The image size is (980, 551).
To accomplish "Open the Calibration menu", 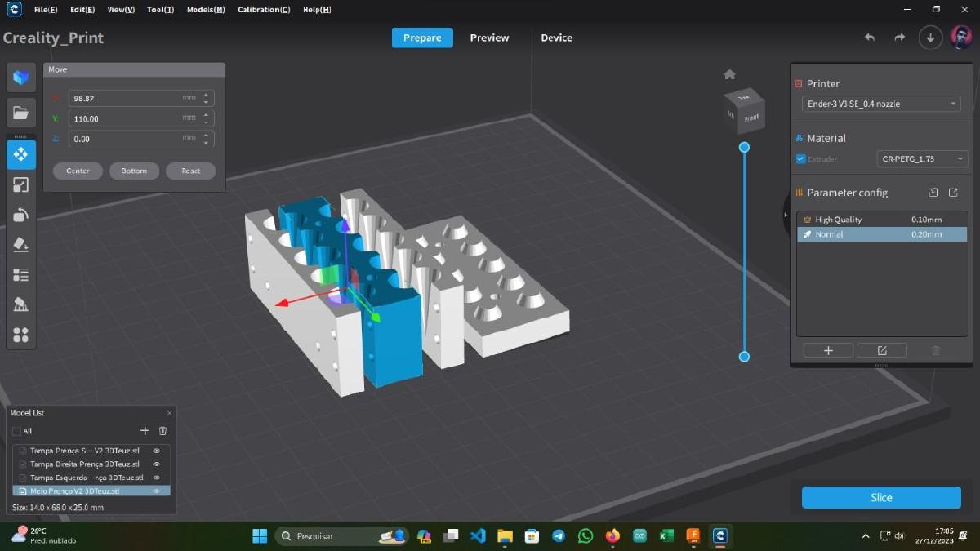I will click(263, 10).
